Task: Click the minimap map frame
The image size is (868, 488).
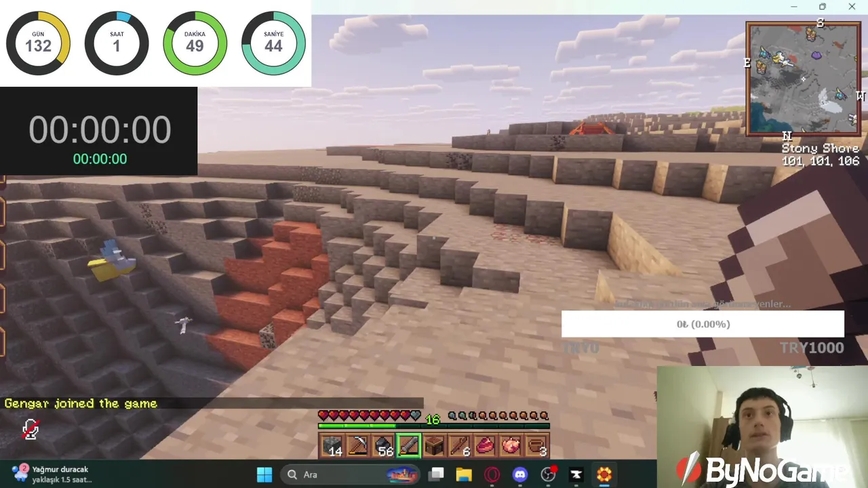Action: click(804, 79)
